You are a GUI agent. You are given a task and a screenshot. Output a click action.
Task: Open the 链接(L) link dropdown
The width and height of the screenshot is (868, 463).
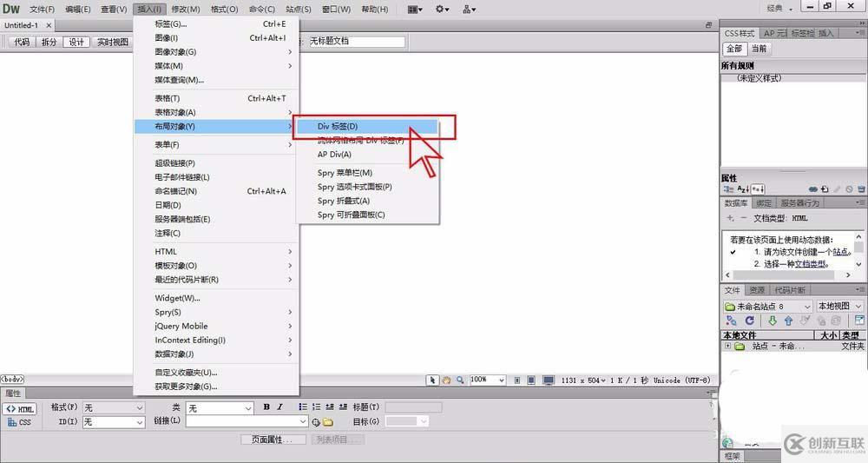(247, 421)
